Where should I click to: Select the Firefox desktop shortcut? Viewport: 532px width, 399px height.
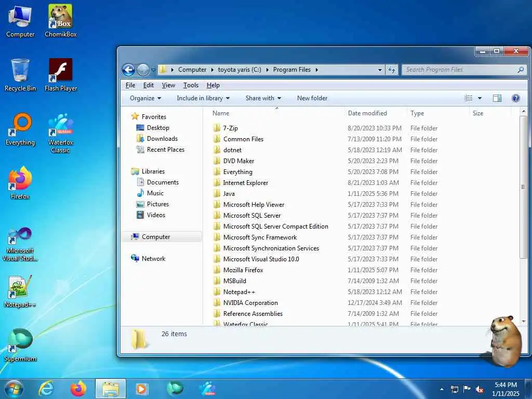pos(20,183)
